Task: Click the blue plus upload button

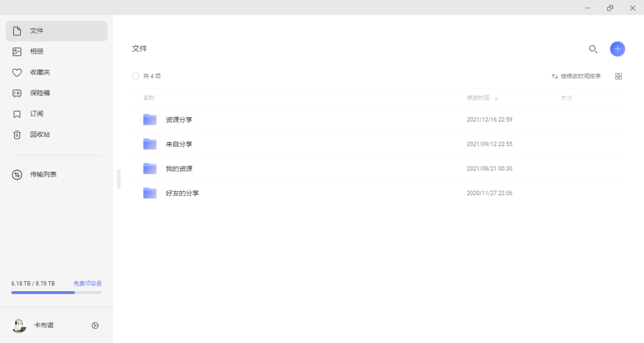Action: pyautogui.click(x=617, y=49)
